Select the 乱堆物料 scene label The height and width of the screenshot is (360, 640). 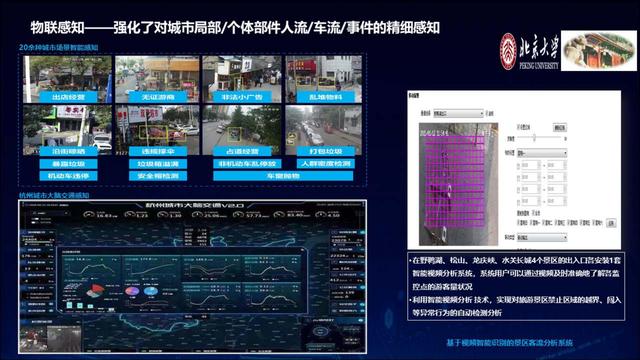pos(326,97)
